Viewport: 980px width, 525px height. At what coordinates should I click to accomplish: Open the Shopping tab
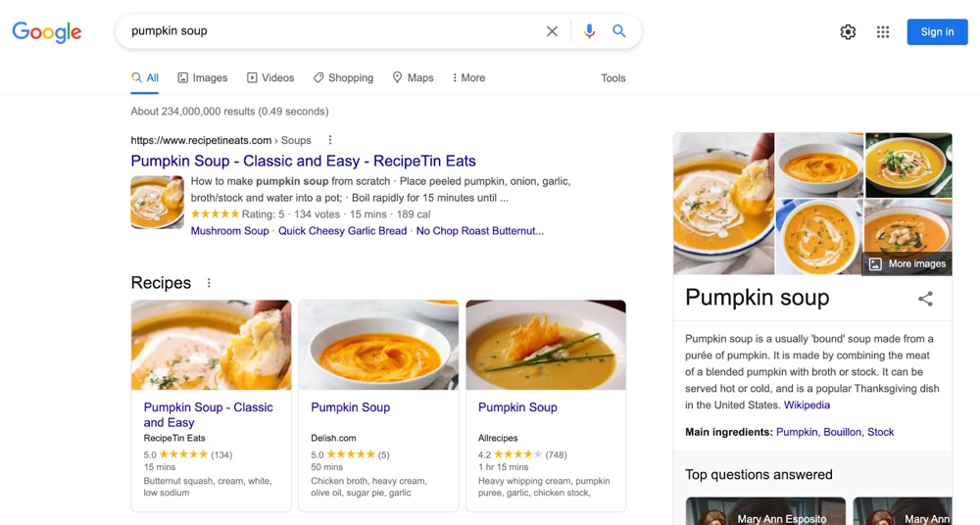(343, 78)
